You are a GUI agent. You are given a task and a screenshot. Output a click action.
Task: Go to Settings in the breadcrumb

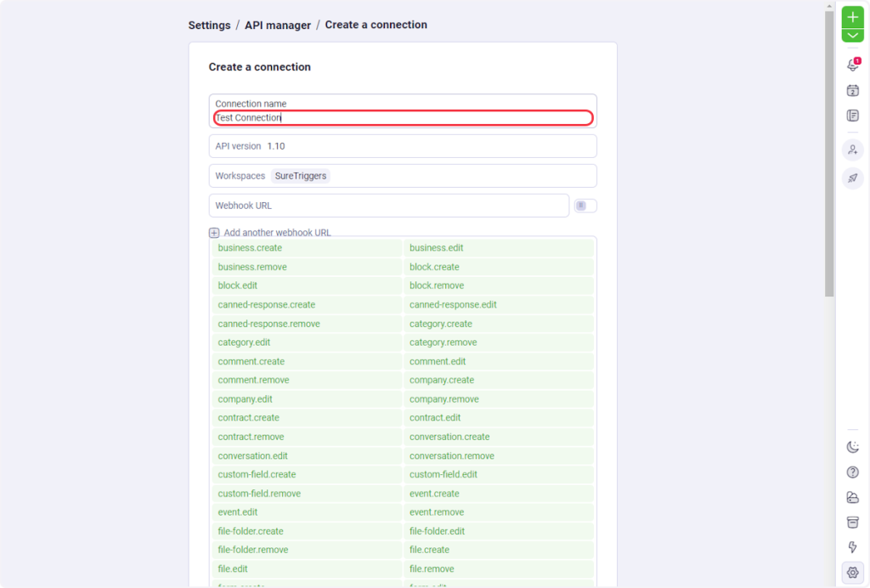tap(209, 25)
